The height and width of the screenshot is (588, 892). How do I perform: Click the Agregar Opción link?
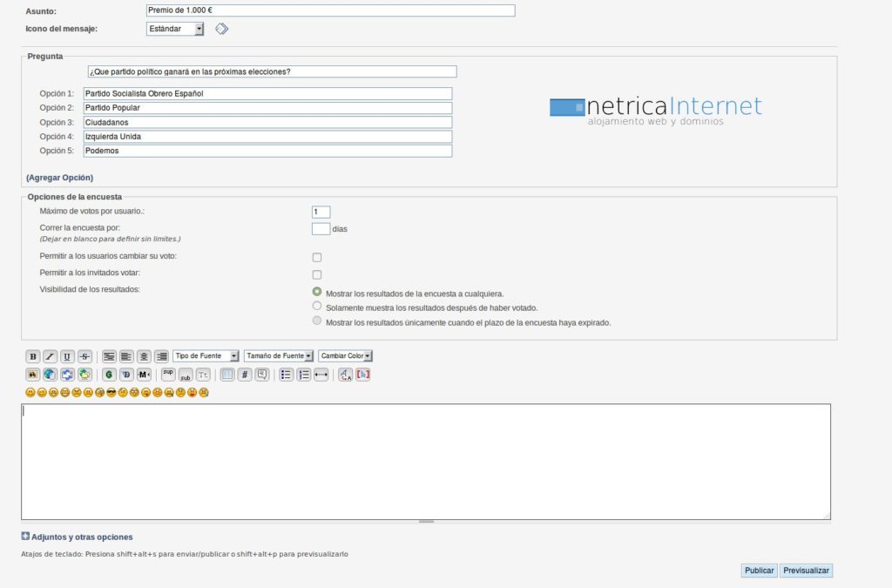coord(59,178)
